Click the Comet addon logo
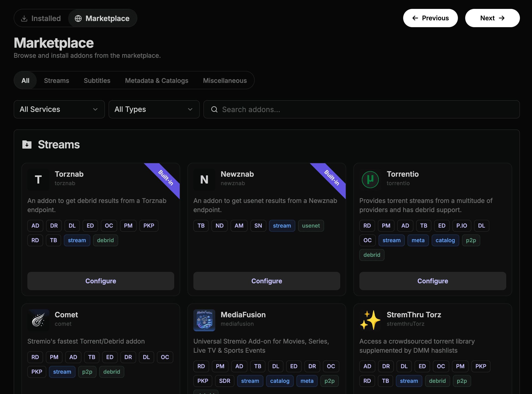 click(x=38, y=320)
